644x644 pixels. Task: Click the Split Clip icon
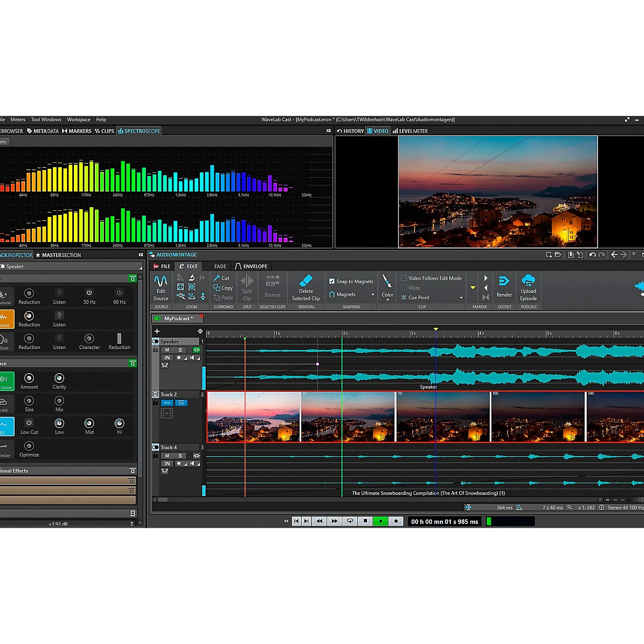(x=247, y=281)
